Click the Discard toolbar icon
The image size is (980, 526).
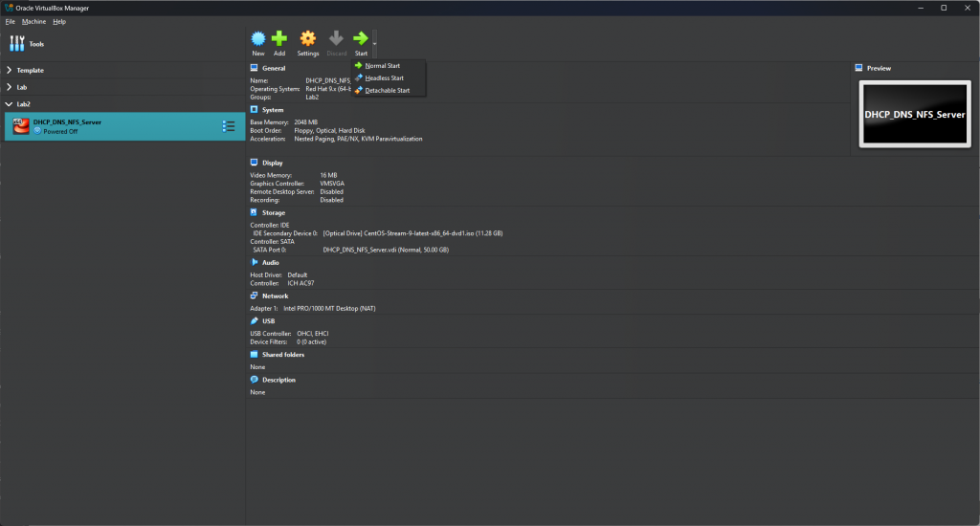pos(336,38)
